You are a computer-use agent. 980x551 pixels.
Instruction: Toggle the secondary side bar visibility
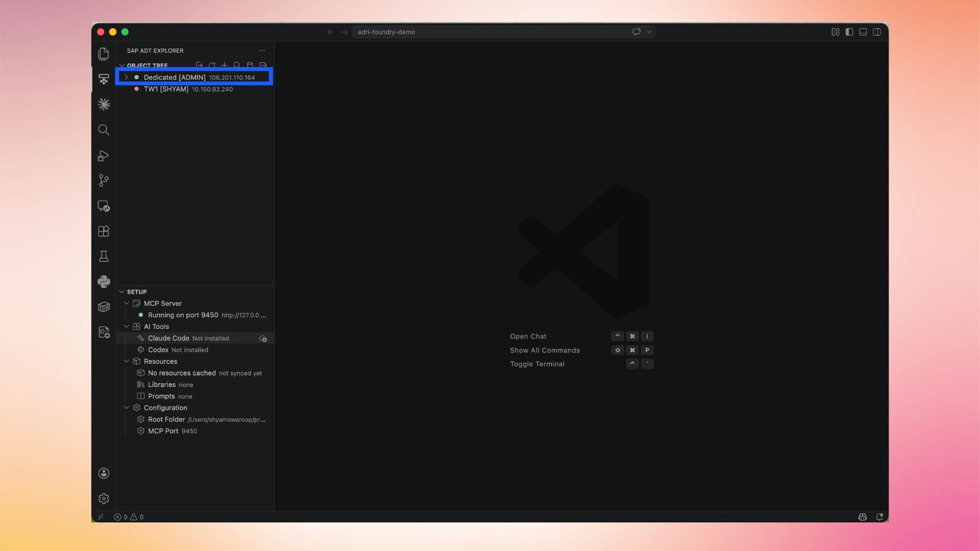tap(877, 32)
